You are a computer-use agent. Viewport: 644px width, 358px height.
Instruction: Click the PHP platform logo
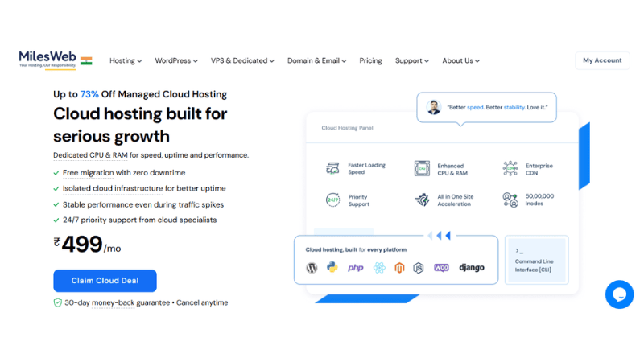355,268
